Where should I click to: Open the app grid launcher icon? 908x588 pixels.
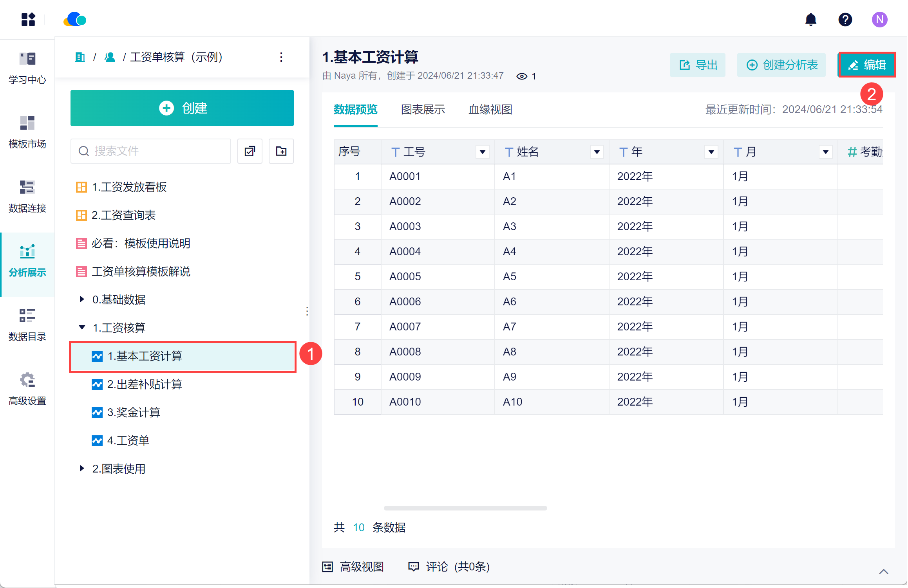point(28,19)
